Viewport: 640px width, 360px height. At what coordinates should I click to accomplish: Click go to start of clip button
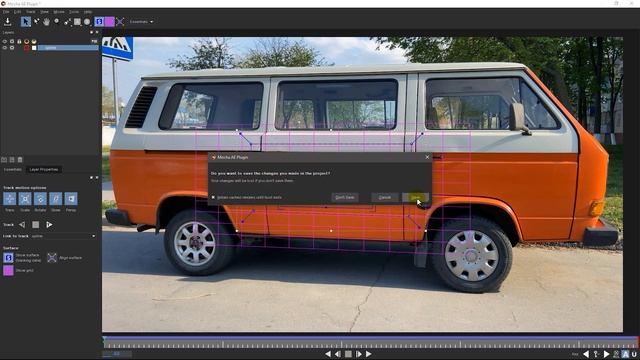coord(328,354)
